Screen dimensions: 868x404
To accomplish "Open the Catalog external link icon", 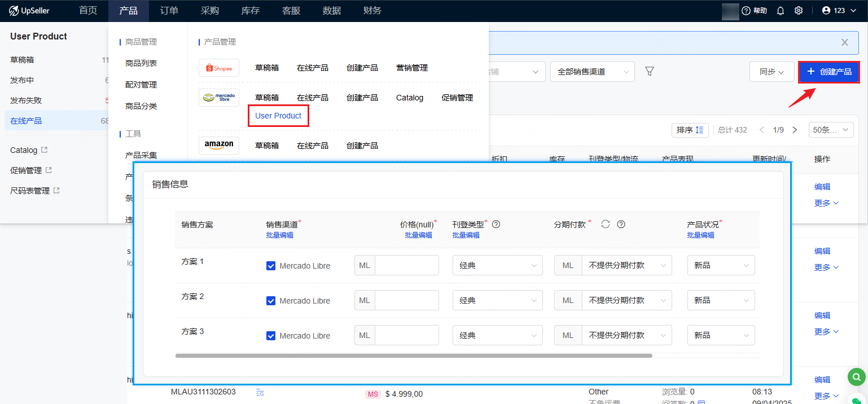I will 45,150.
